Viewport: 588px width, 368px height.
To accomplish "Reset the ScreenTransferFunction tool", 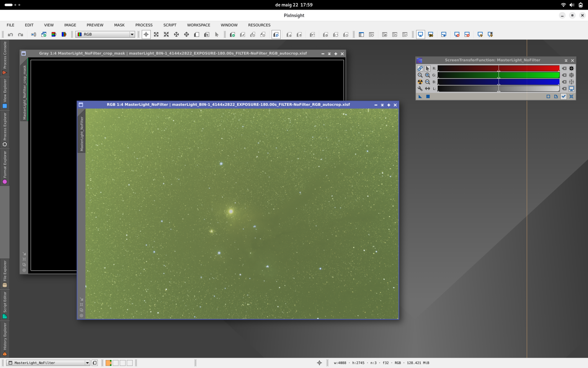I will click(x=571, y=97).
